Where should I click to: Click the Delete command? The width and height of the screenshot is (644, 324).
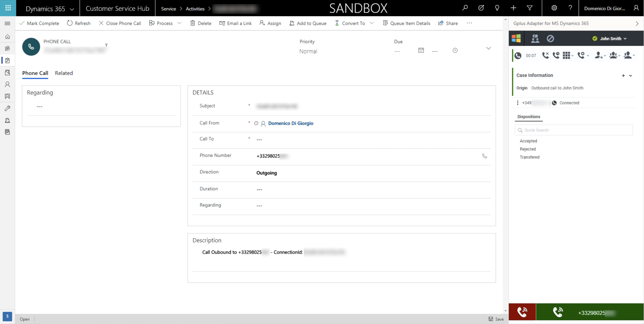[201, 23]
